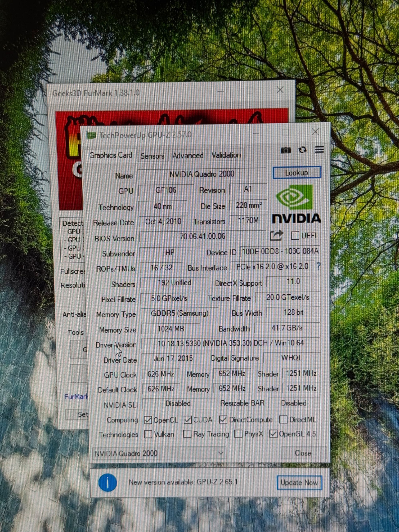Click the Update Now button
Image resolution: width=399 pixels, height=532 pixels.
tap(299, 483)
